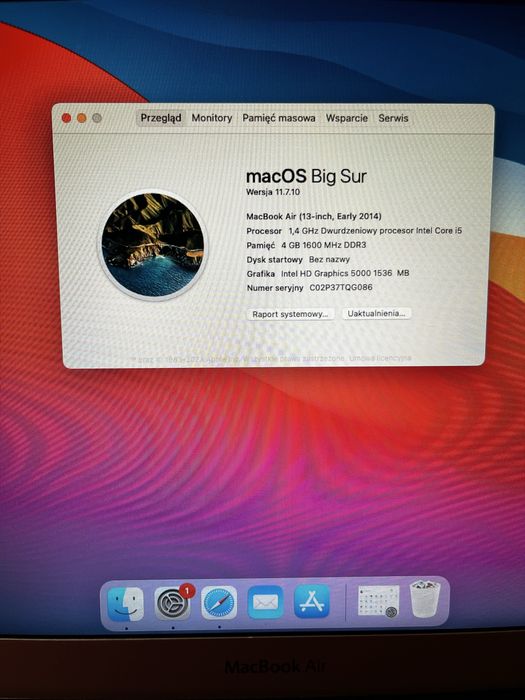Click the Raport systemowy button
This screenshot has width=525, height=700.
[290, 314]
